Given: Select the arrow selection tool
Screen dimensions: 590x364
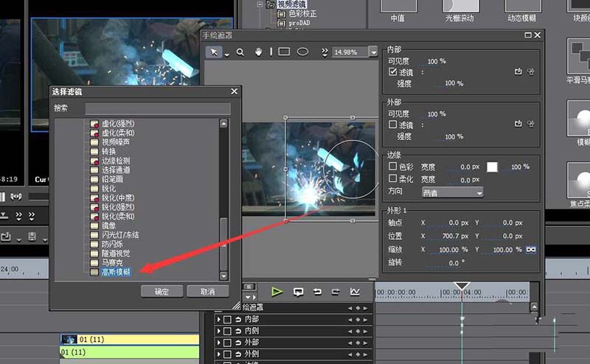Looking at the screenshot, I should coord(215,52).
